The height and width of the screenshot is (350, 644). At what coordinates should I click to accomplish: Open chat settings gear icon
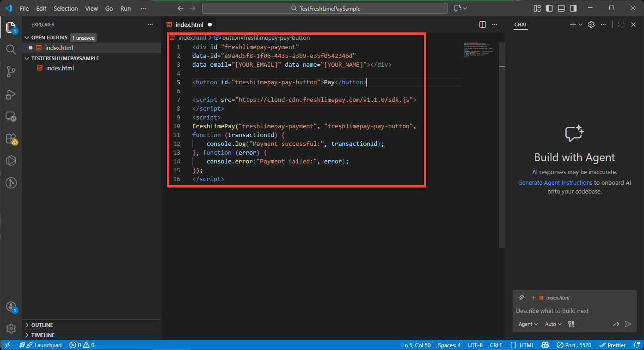pyautogui.click(x=591, y=25)
